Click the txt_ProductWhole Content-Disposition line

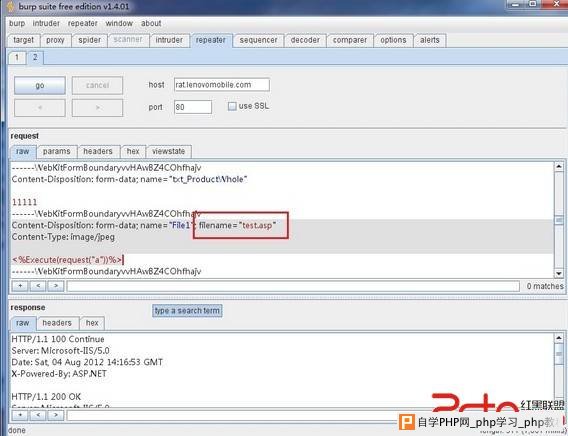click(x=129, y=179)
